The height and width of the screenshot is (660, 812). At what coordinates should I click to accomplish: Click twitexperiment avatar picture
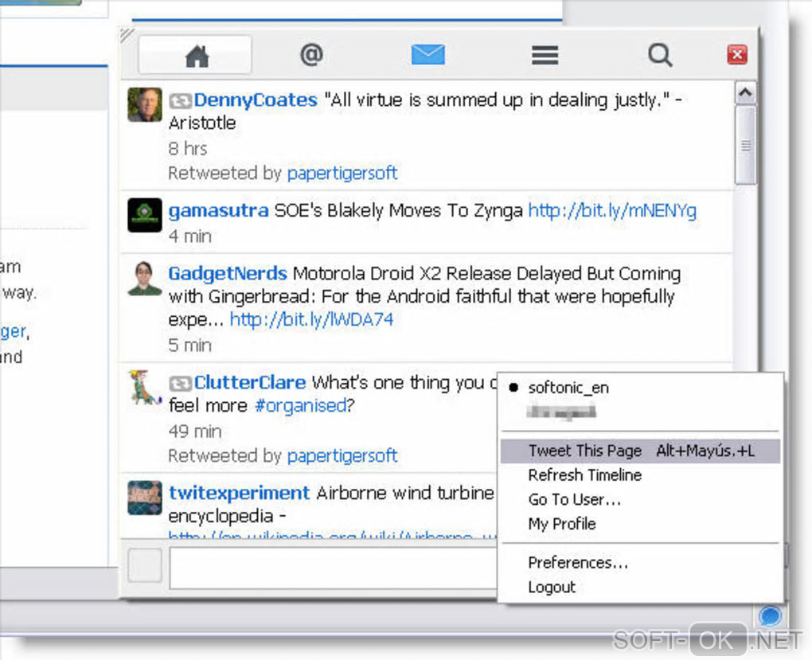point(144,498)
